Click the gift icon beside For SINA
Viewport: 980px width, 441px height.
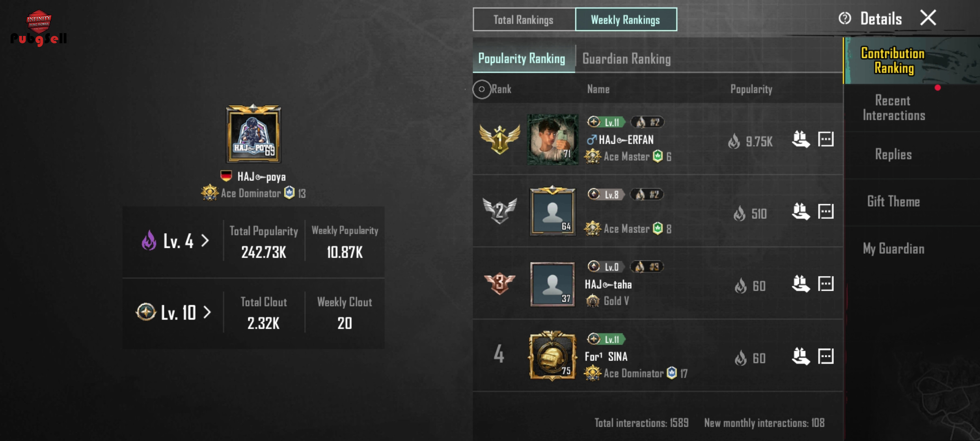pos(801,356)
